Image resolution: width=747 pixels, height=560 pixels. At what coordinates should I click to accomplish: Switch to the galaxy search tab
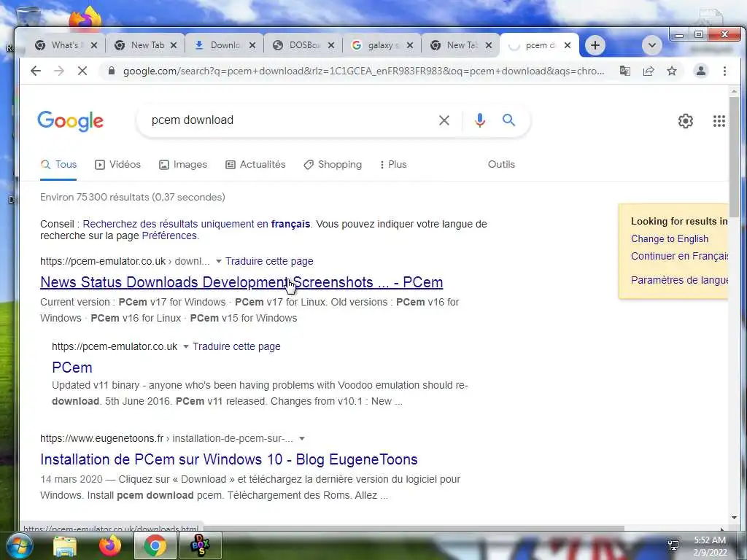point(381,45)
